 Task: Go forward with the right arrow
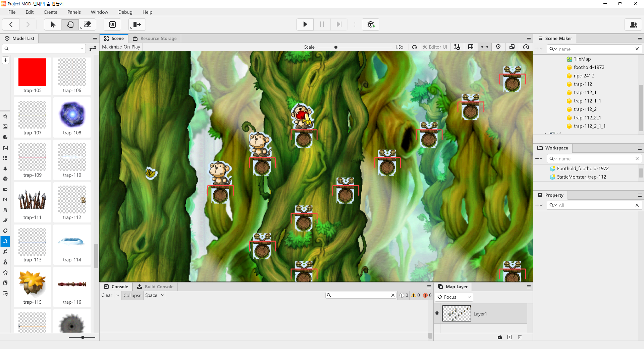(x=28, y=24)
